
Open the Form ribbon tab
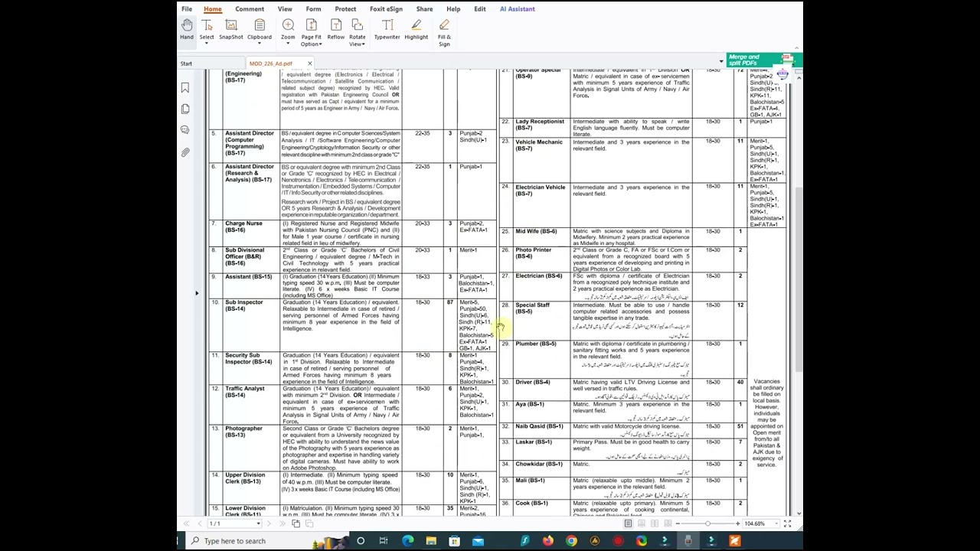tap(313, 9)
